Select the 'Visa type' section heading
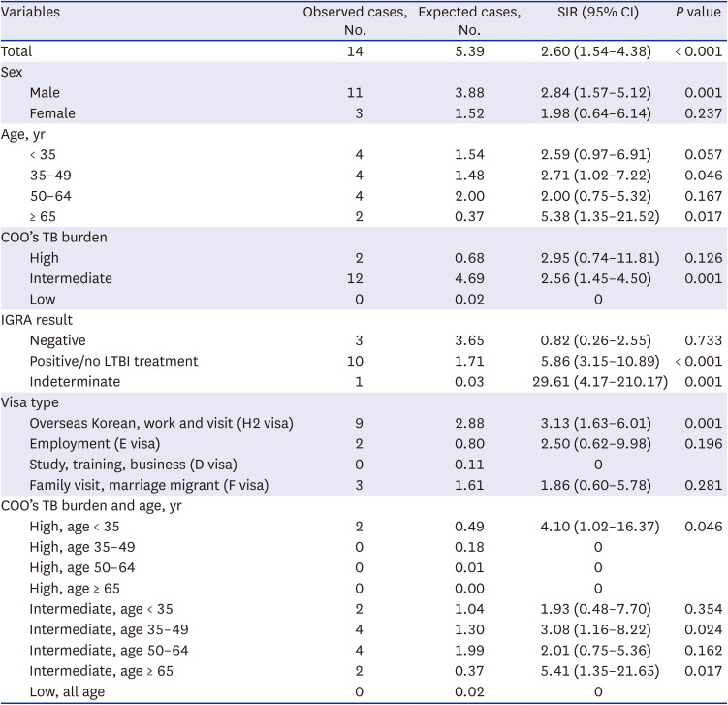 coord(32,402)
